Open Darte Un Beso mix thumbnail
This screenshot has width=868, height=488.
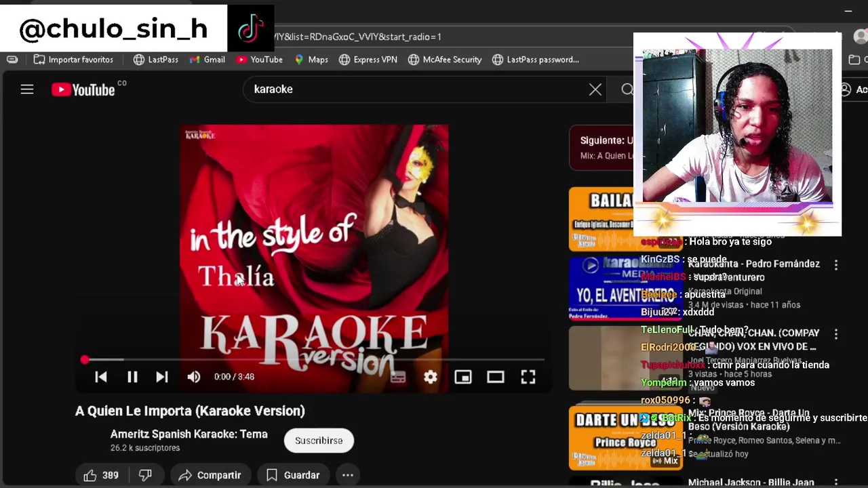pyautogui.click(x=625, y=438)
